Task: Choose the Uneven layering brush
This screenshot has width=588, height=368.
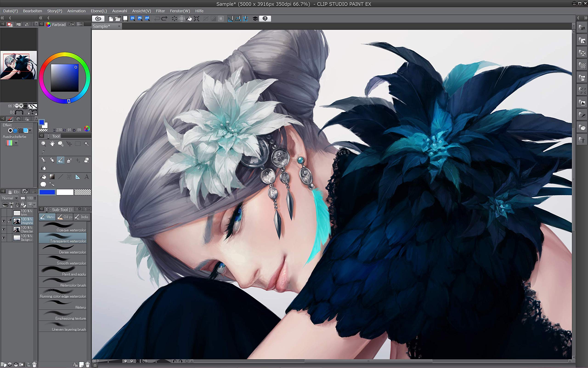Action: [x=63, y=326]
